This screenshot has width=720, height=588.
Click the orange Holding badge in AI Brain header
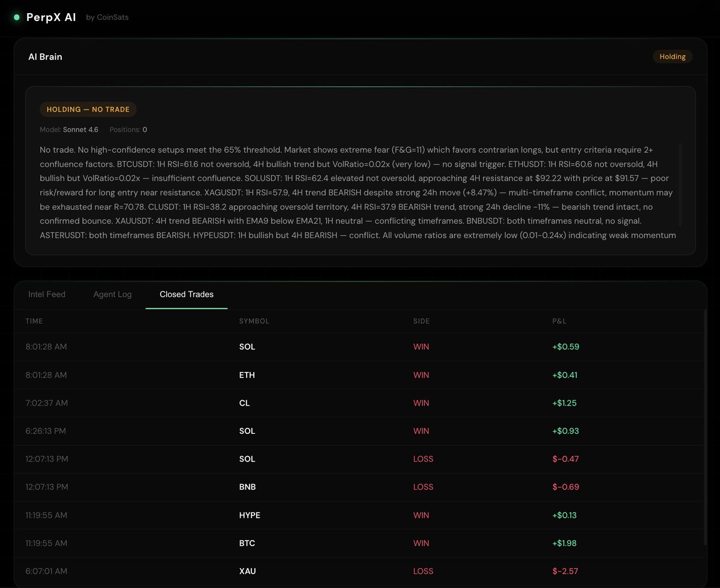click(673, 56)
